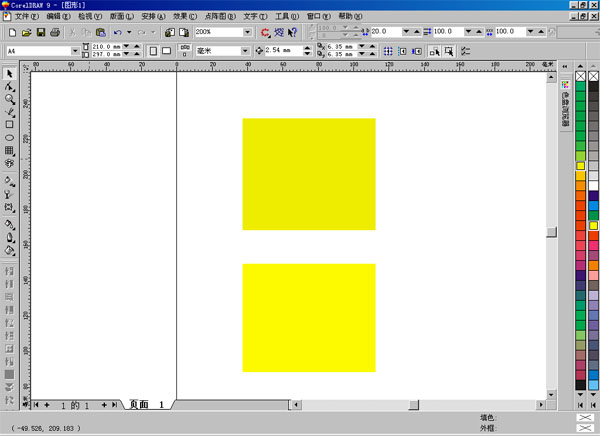Set page orientation to portrait
The width and height of the screenshot is (600, 436).
tap(153, 51)
